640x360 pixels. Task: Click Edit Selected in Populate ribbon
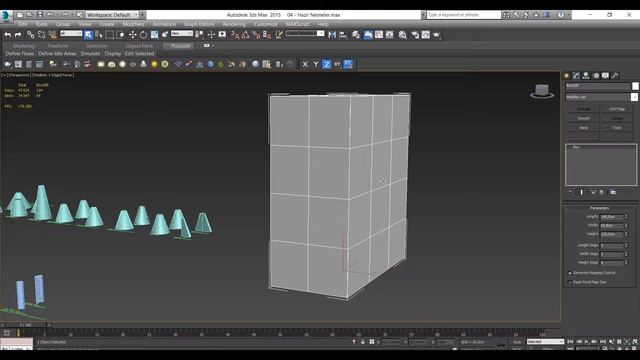click(140, 54)
